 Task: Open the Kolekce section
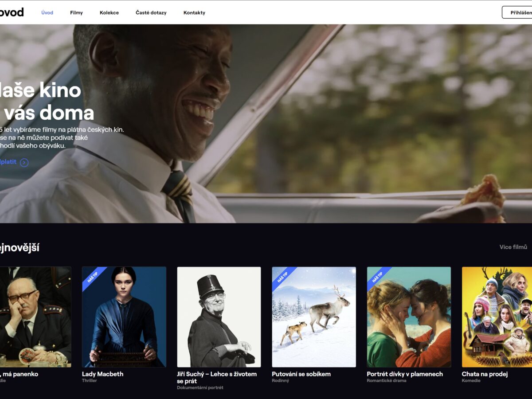click(x=110, y=12)
